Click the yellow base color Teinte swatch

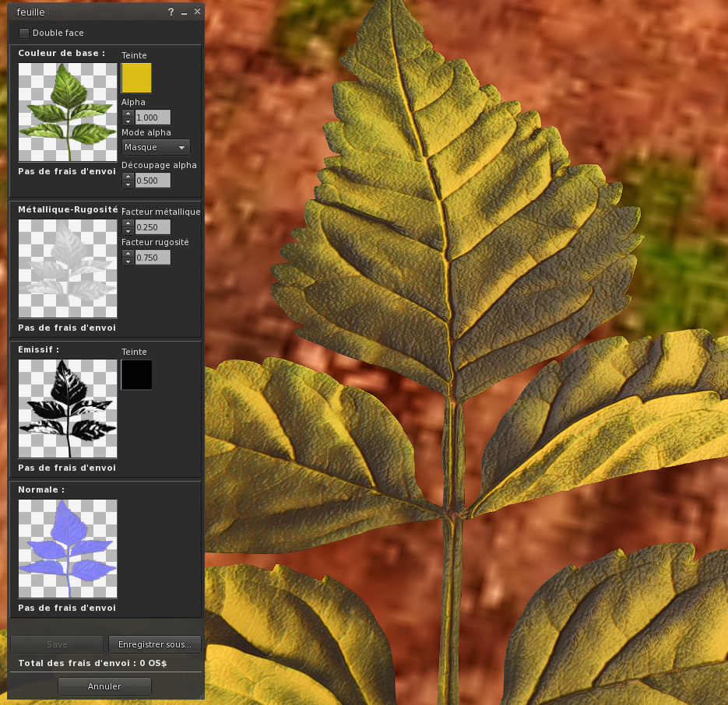[x=136, y=79]
